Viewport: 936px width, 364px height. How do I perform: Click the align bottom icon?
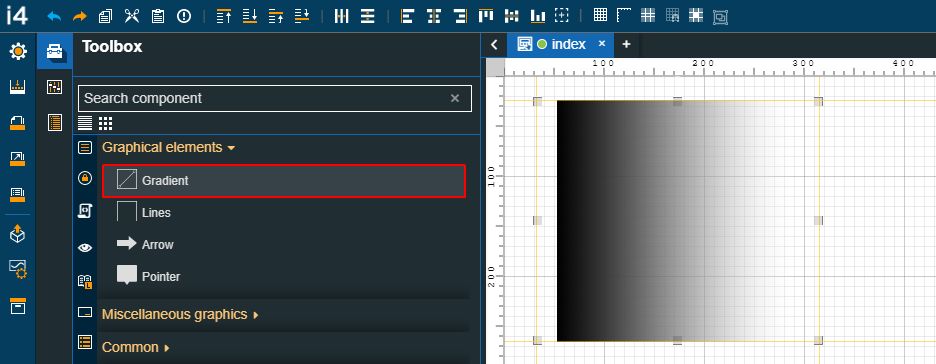[x=538, y=16]
